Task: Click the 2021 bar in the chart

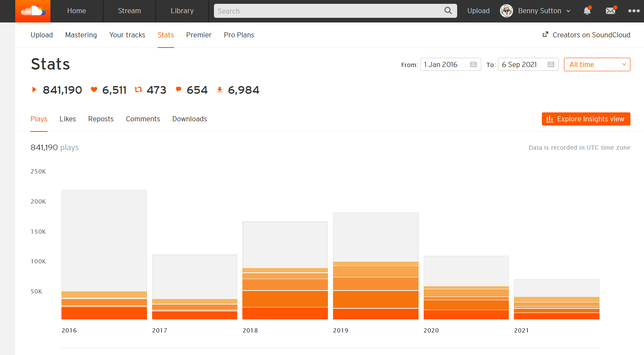Action: (557, 299)
